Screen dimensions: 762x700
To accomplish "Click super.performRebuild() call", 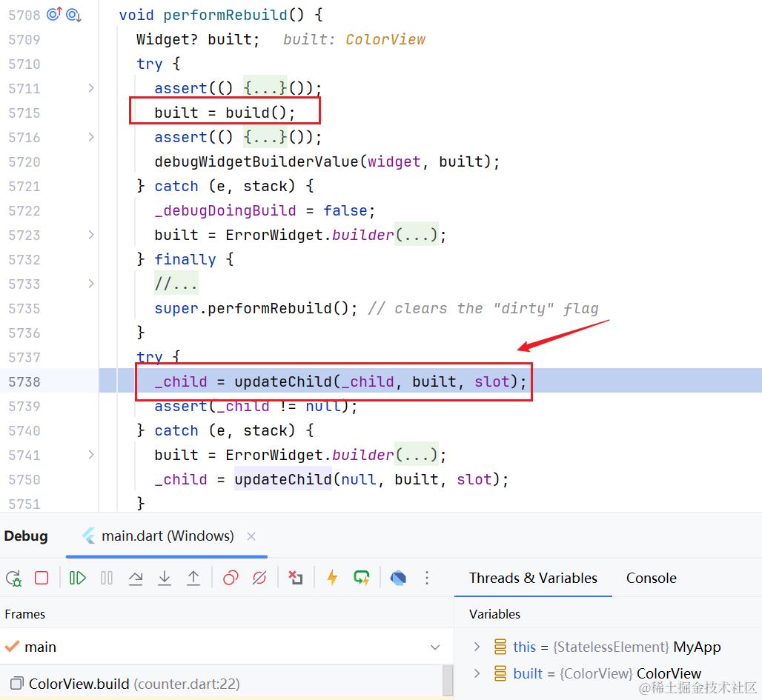I will [x=256, y=308].
